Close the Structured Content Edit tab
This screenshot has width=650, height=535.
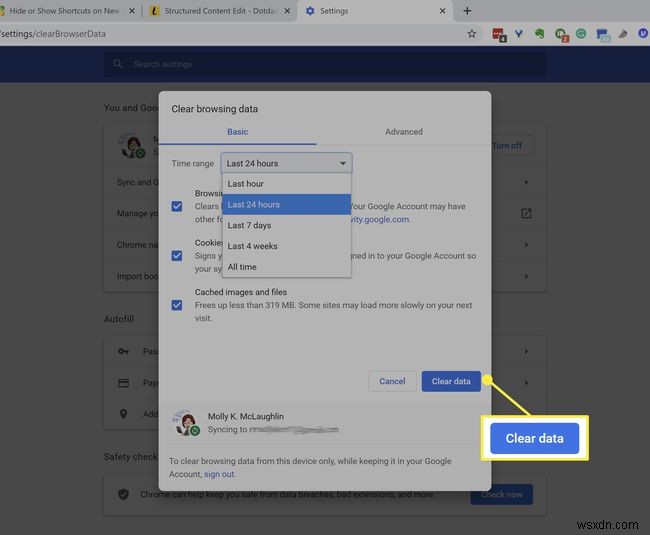[x=287, y=11]
